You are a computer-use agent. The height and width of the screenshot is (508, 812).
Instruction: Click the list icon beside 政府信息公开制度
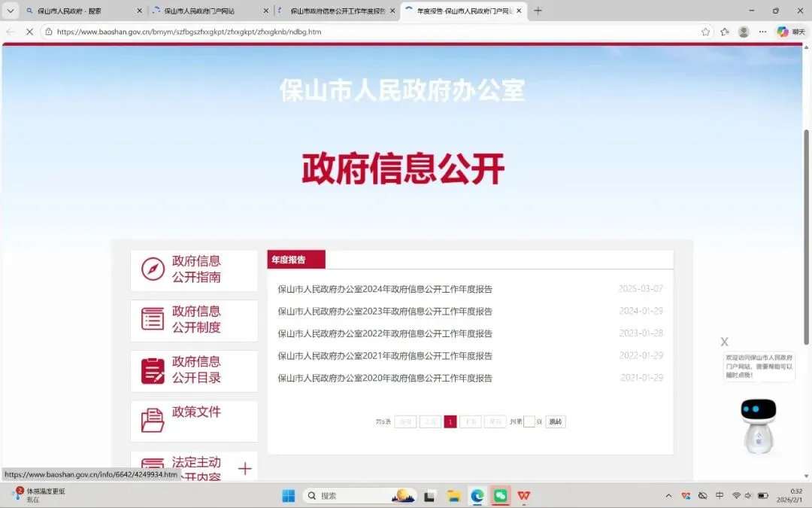(x=153, y=319)
